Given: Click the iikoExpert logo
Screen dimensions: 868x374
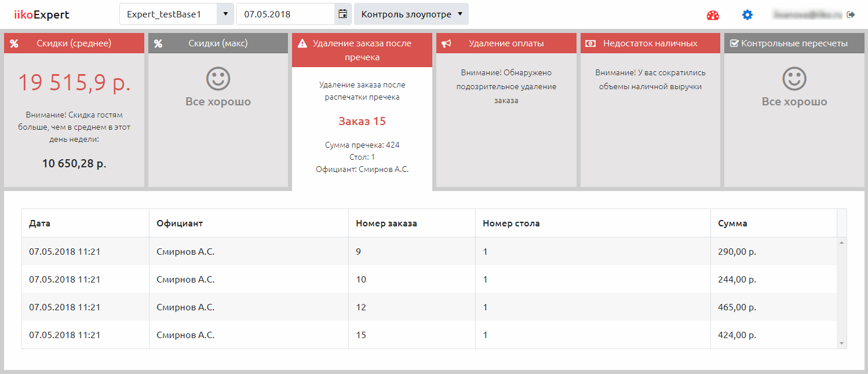Looking at the screenshot, I should click(41, 14).
